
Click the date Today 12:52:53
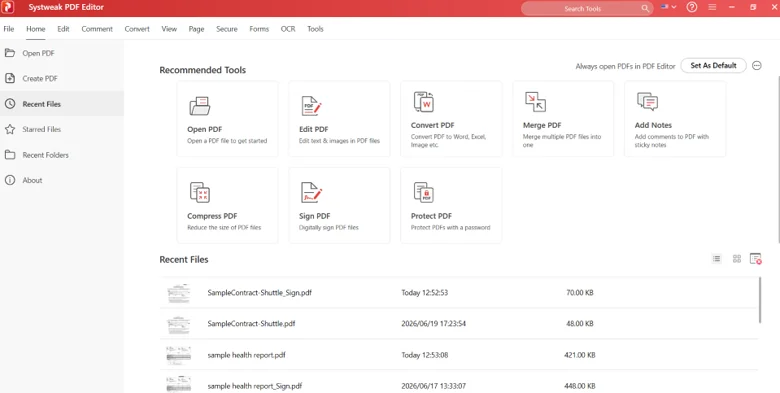(425, 293)
